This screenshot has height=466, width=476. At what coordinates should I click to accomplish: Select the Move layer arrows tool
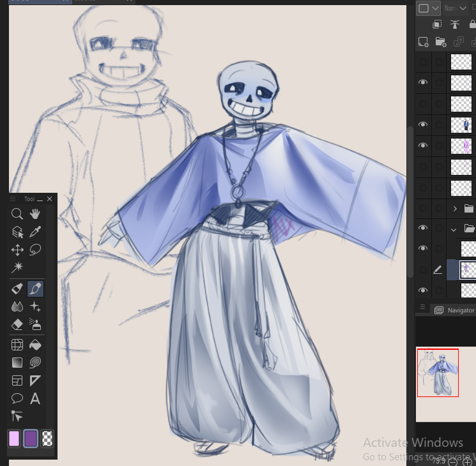[17, 250]
